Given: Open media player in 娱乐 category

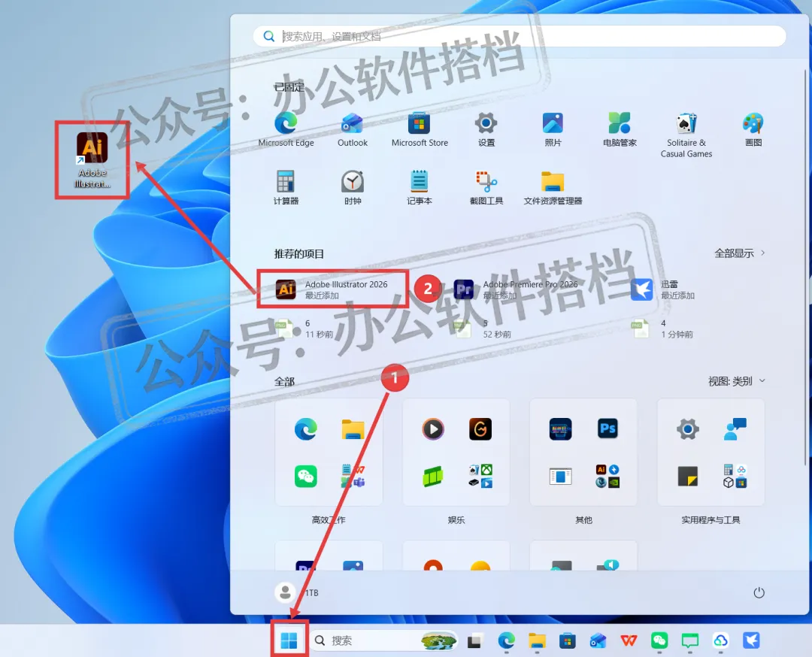Looking at the screenshot, I should [x=433, y=429].
